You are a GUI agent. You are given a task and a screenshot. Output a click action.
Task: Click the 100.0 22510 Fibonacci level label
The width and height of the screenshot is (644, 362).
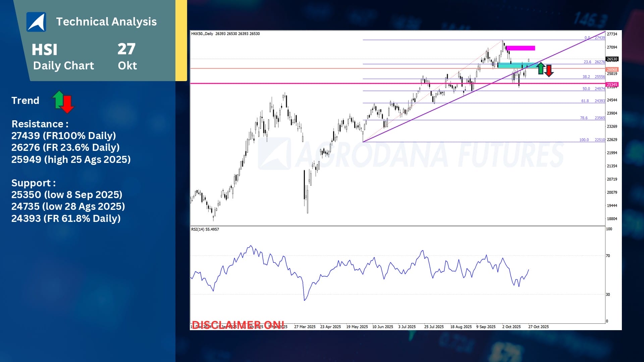click(x=592, y=140)
